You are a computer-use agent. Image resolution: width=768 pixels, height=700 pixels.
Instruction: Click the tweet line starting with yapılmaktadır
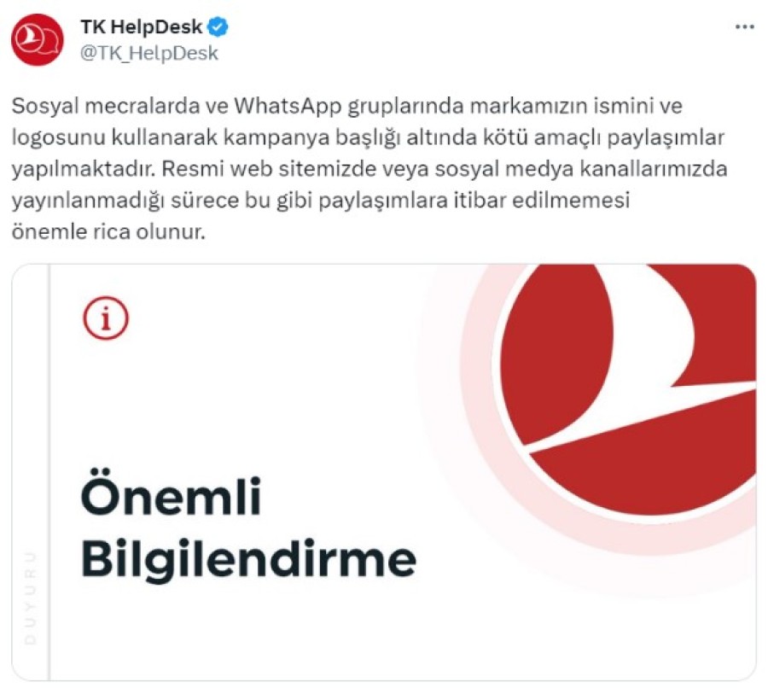tap(369, 169)
